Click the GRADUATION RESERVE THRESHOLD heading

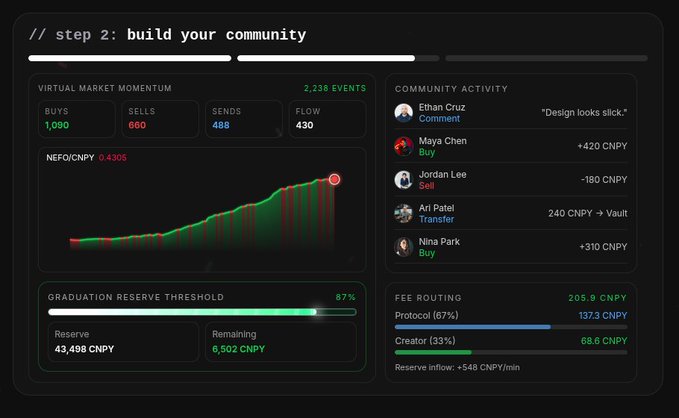(136, 297)
